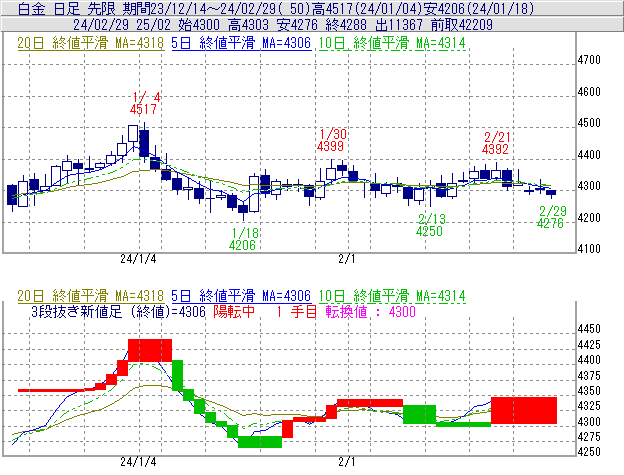Viewport: 624px width, 475px height.
Task: Click the red 1/30 4399 high label
Action: click(x=331, y=140)
